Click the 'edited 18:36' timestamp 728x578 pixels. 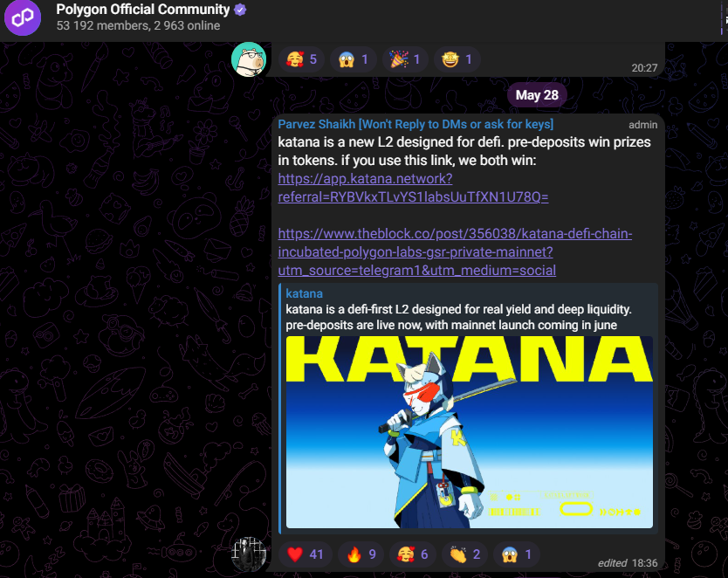point(628,562)
